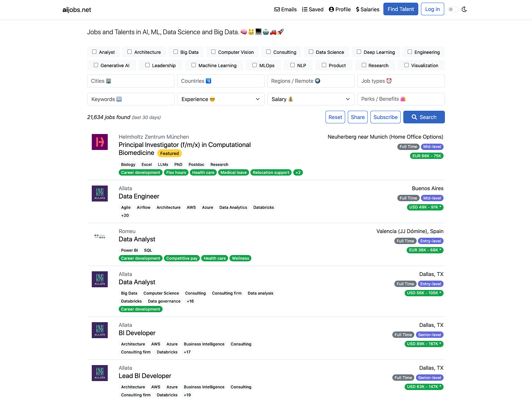Check the Consulting filter checkbox

click(x=269, y=52)
